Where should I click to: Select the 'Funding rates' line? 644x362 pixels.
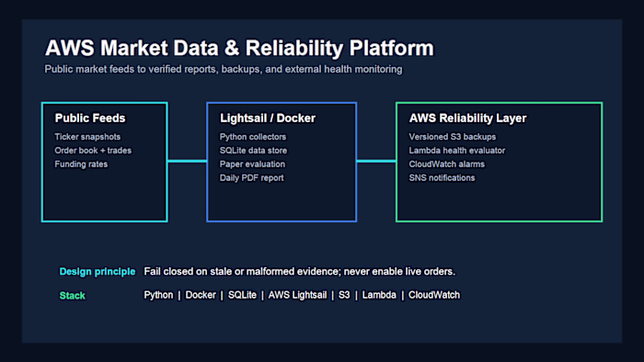[81, 164]
